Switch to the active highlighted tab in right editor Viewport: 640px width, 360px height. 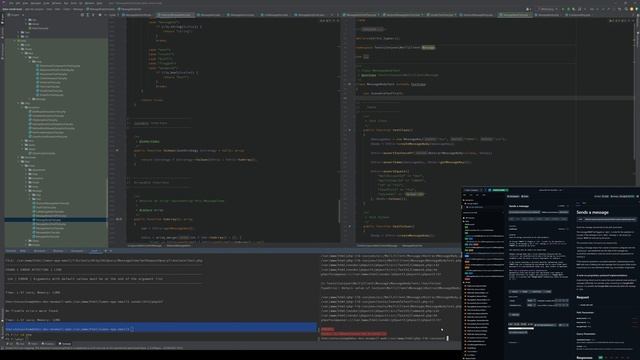(x=515, y=15)
